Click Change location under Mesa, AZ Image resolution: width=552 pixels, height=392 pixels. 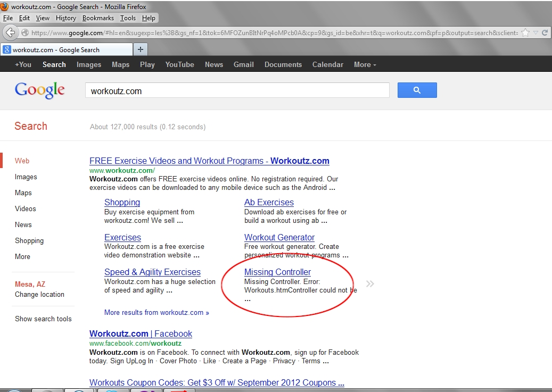[x=39, y=294]
